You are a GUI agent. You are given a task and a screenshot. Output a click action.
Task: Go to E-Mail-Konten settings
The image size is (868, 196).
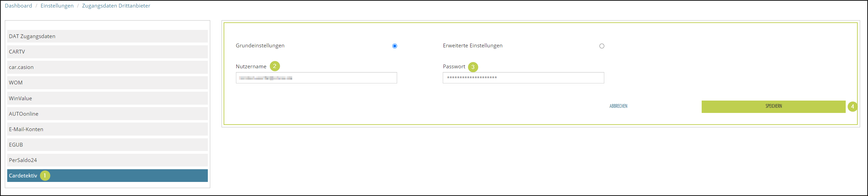107,129
